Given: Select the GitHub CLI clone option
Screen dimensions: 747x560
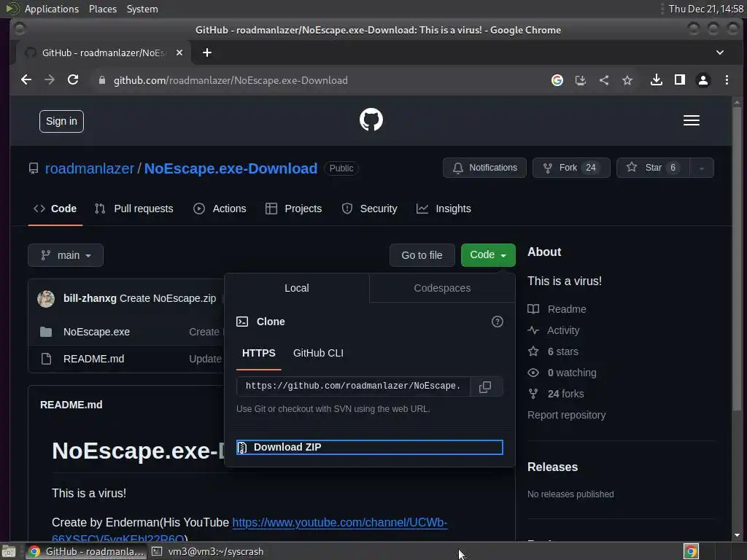Looking at the screenshot, I should [x=318, y=353].
